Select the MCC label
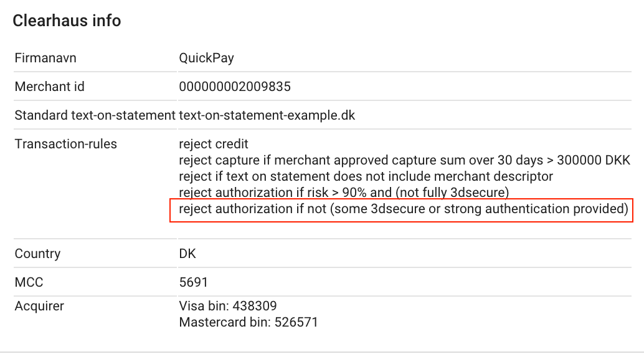 coord(29,282)
